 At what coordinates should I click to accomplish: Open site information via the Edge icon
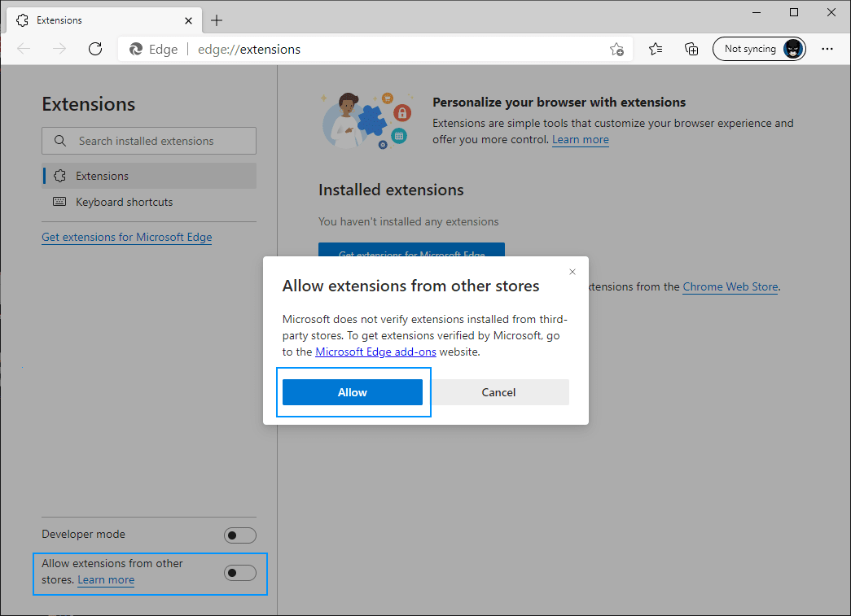click(138, 49)
